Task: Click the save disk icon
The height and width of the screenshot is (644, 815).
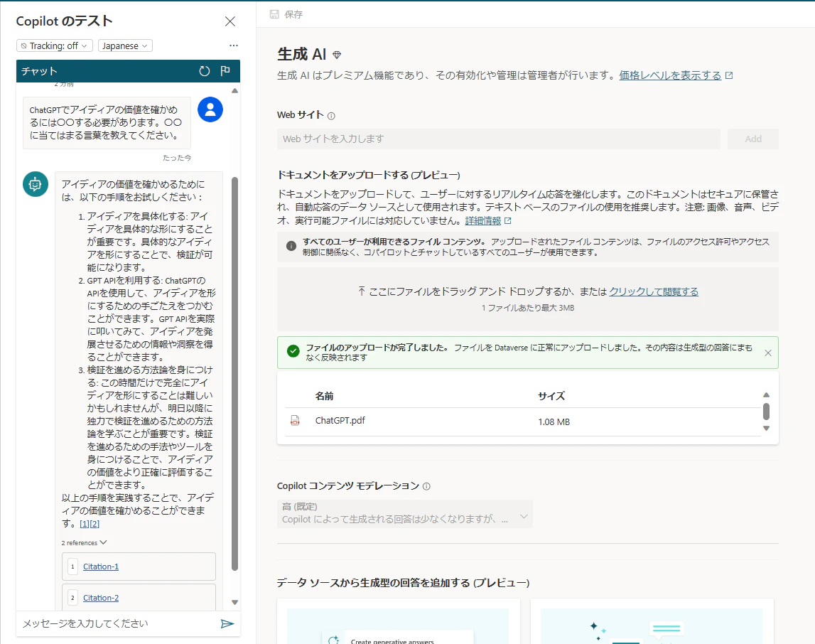Action: 274,14
